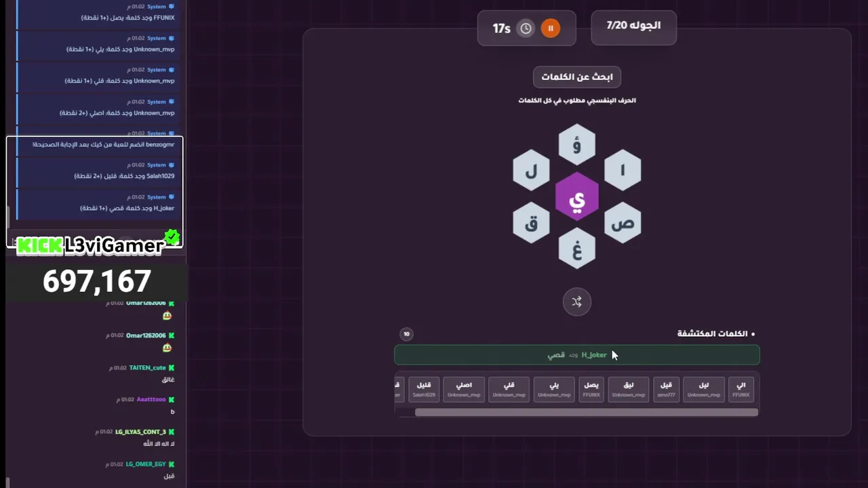Select the purple center letter ي
Image resolution: width=868 pixels, height=488 pixels.
[577, 197]
